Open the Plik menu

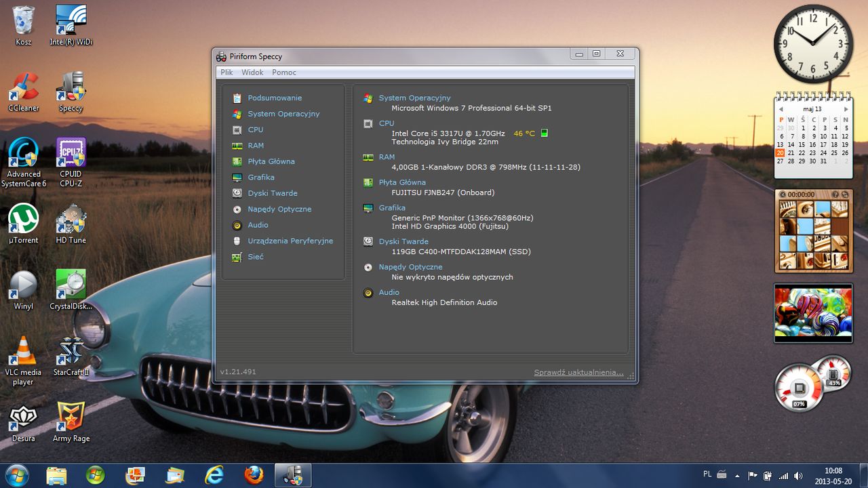(226, 73)
